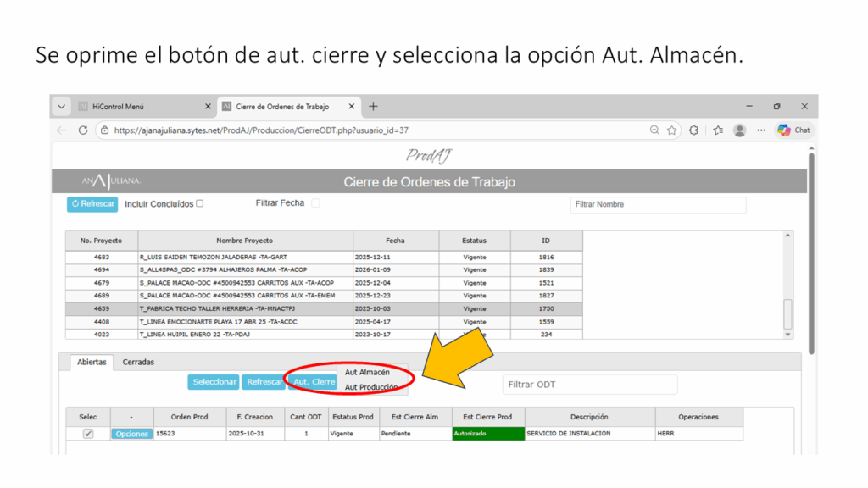Enable the Incluir Concluidos checkbox
The image size is (868, 488).
200,203
